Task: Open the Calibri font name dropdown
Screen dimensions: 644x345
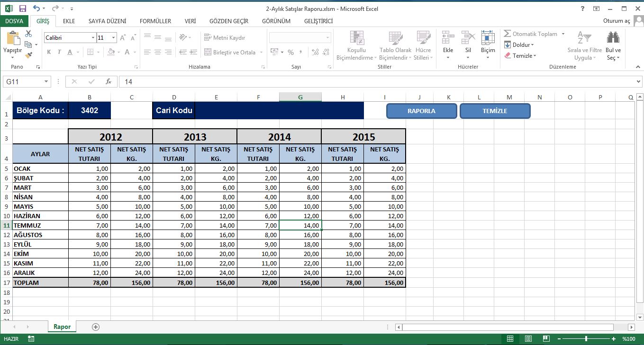Action: coord(93,37)
